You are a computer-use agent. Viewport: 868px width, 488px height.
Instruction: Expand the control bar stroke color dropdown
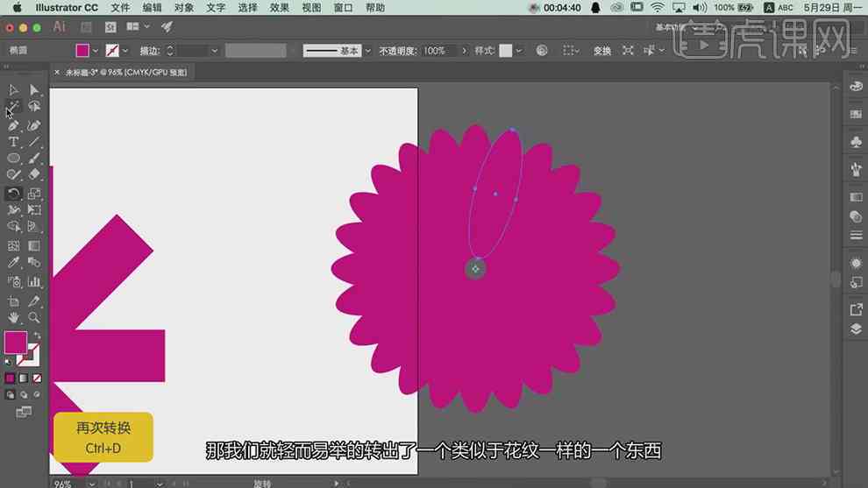(x=125, y=51)
